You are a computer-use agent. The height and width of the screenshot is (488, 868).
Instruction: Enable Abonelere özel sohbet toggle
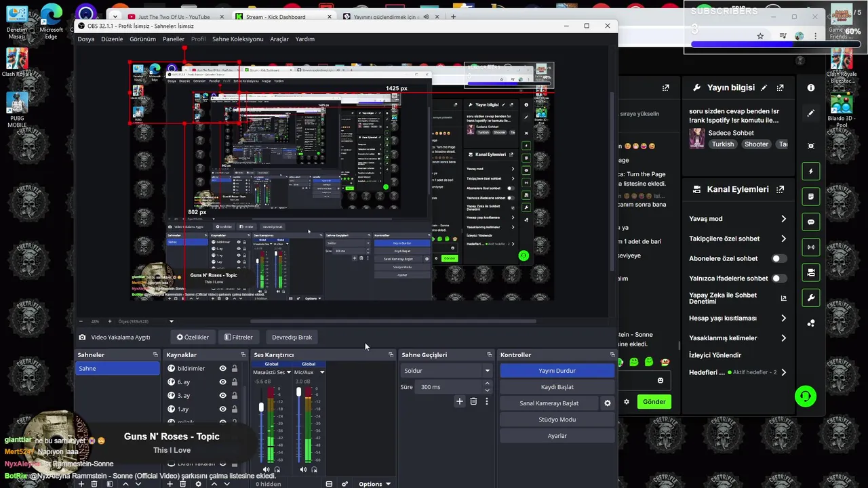779,258
